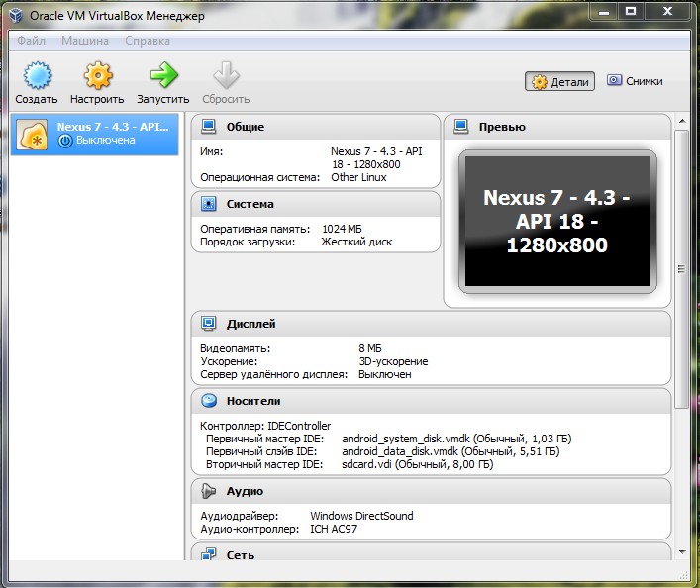Image resolution: width=700 pixels, height=588 pixels.
Task: Click the vertical scrollbar thumb in details
Action: (x=682, y=268)
